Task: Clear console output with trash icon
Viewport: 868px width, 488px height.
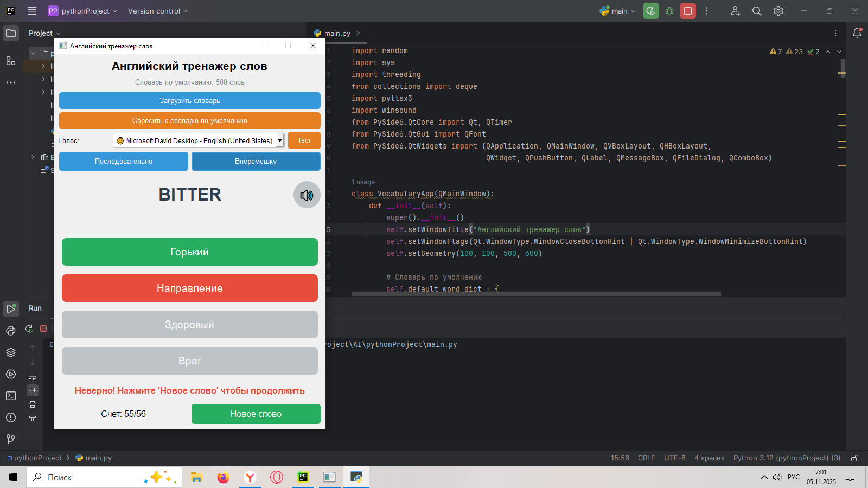Action: (33, 419)
